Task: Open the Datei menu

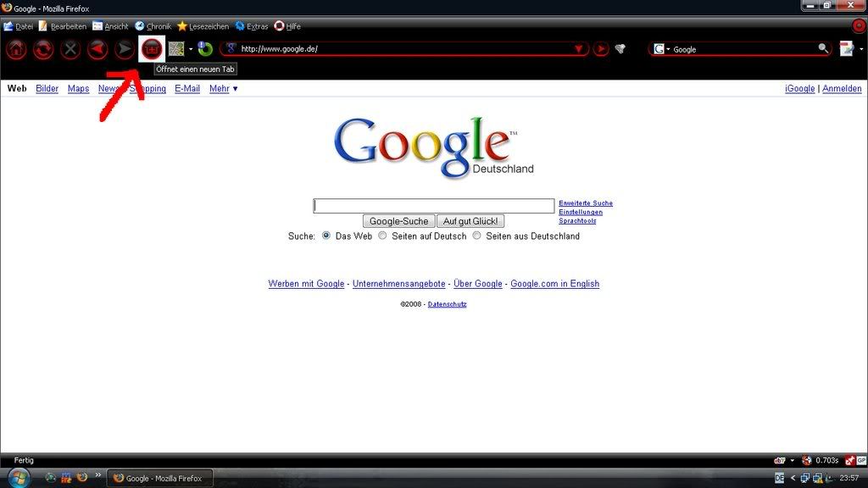Action: (x=19, y=26)
